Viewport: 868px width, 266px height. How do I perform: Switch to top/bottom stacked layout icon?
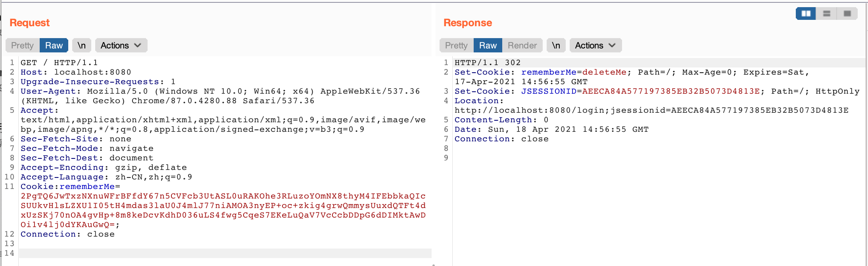[827, 13]
